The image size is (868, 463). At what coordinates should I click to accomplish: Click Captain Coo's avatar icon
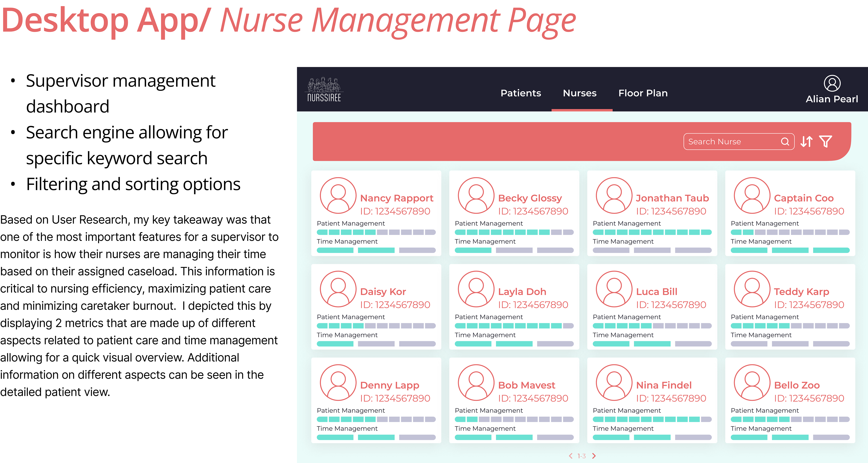pyautogui.click(x=752, y=196)
